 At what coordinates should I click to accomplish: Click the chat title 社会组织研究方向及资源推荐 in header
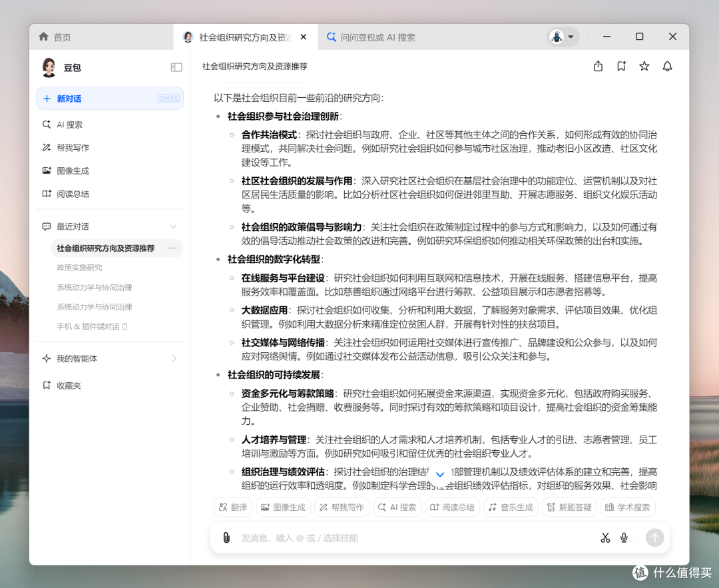click(254, 67)
